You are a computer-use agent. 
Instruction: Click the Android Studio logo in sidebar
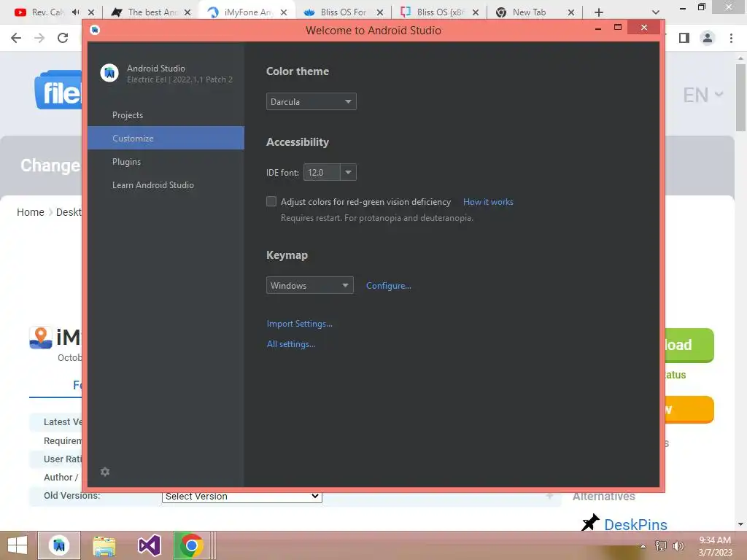(x=109, y=74)
